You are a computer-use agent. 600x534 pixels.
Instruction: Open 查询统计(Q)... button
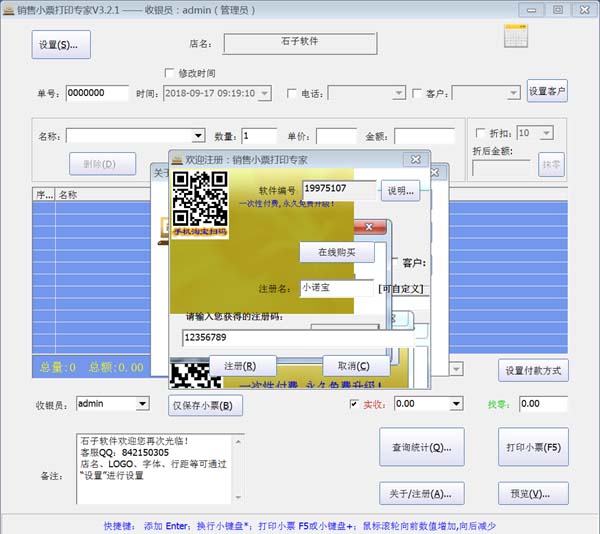coord(422,447)
